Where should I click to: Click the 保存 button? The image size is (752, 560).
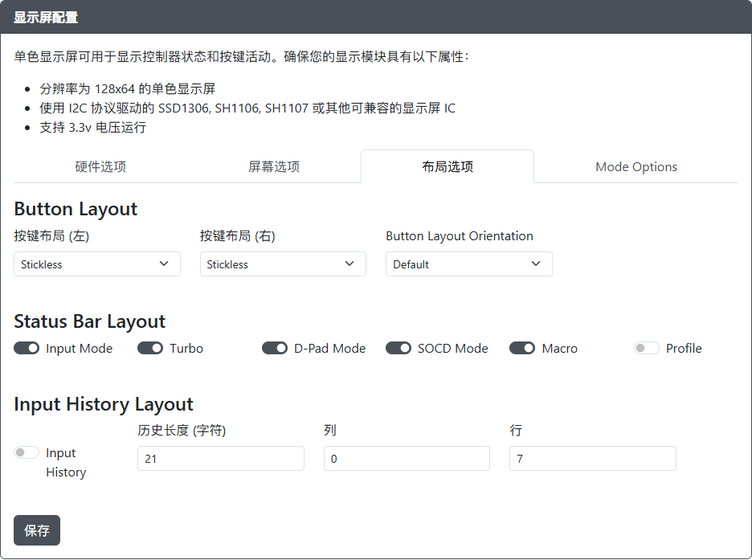(x=37, y=530)
